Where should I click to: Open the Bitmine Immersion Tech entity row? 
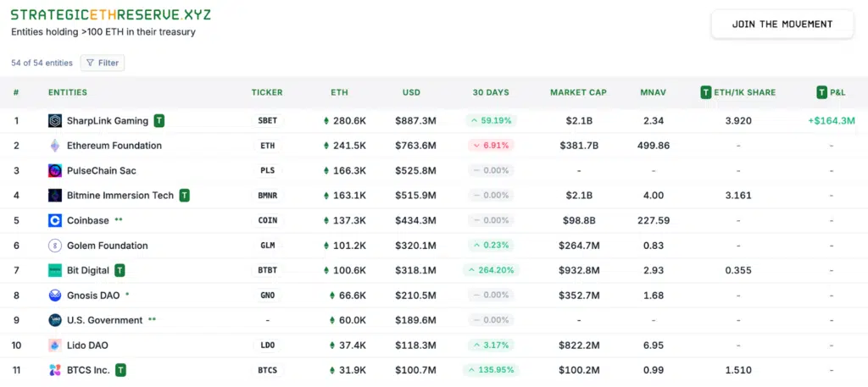[120, 196]
